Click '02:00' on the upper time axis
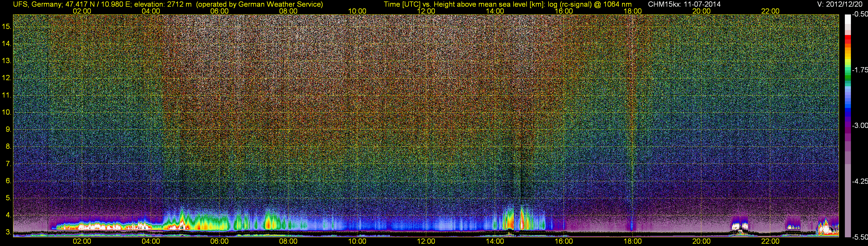 (82, 11)
